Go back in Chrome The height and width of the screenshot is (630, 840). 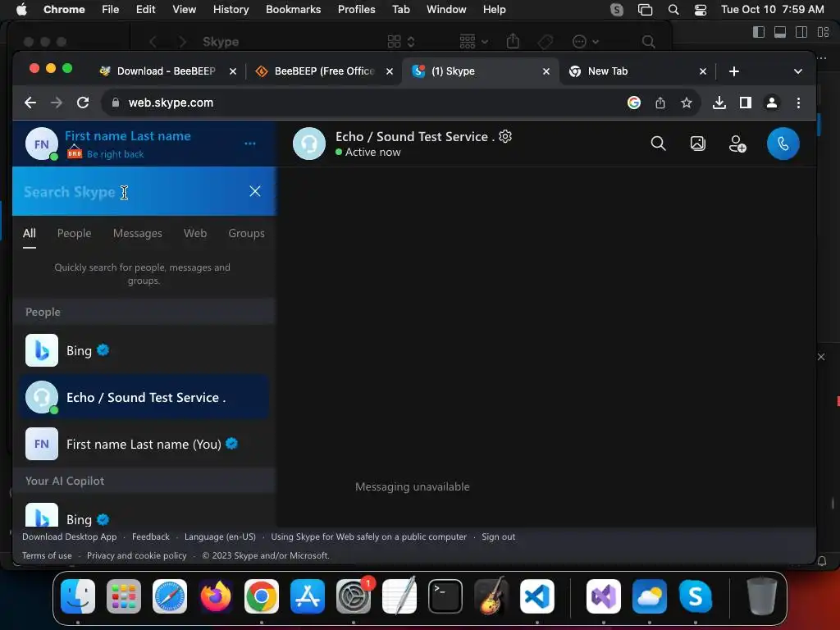[x=30, y=103]
